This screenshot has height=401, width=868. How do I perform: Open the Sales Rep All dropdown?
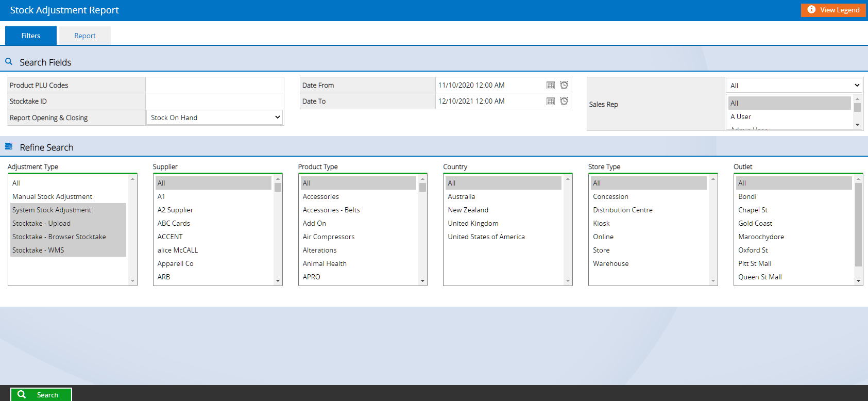pyautogui.click(x=794, y=86)
